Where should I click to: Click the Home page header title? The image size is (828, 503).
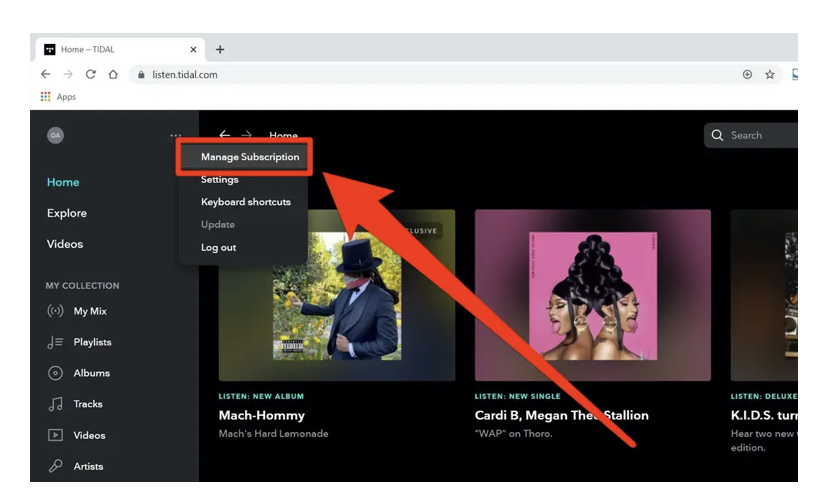[284, 135]
